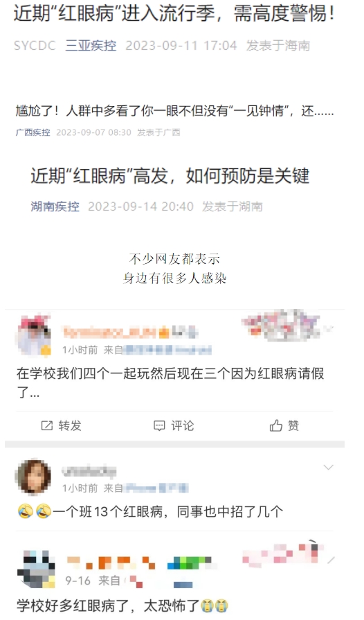Image resolution: width=364 pixels, height=620 pixels.
Task: Open the first commenter's blurred avatar
Action: coord(34,336)
